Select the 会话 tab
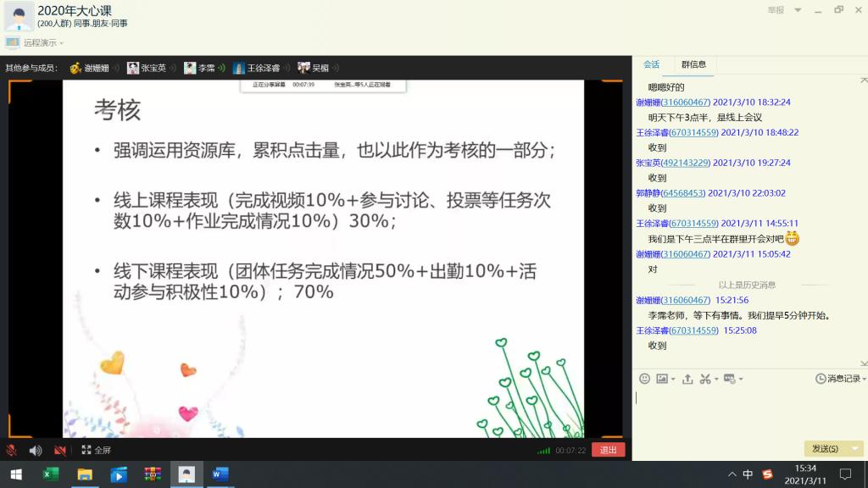This screenshot has height=488, width=868. tap(651, 64)
